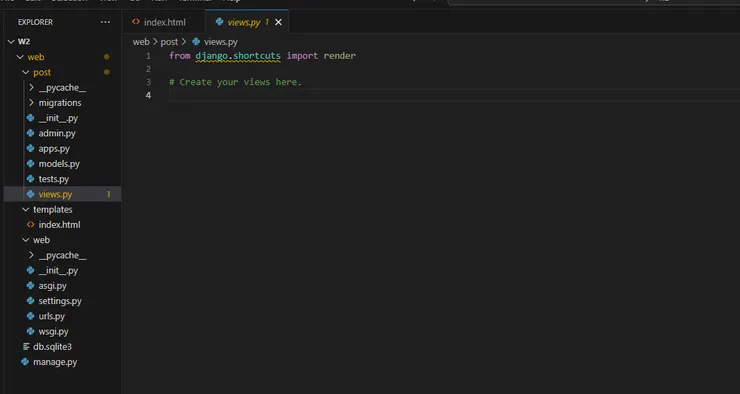Screen dimensions: 740x394
Task: Click the Python icon beside settings.py
Action: click(31, 301)
